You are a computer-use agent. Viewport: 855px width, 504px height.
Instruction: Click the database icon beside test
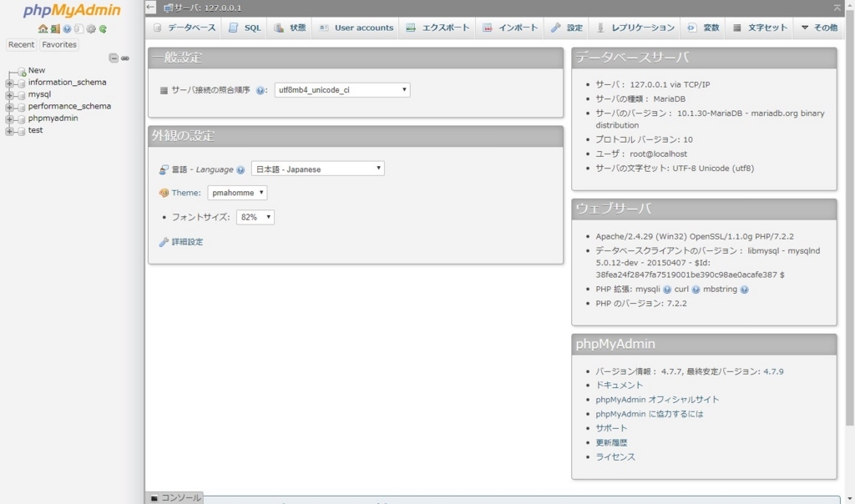[21, 131]
